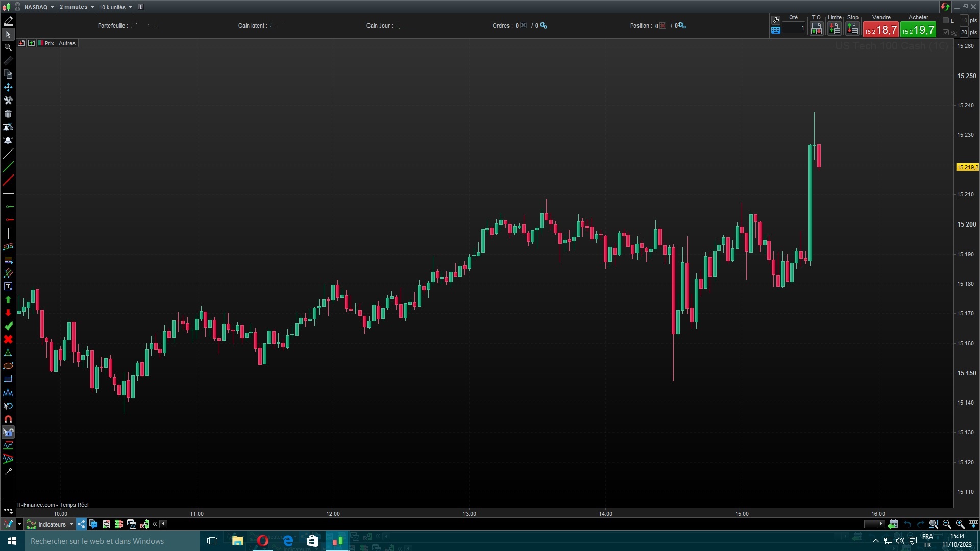Toggle the alert bell tool

coord(8,140)
